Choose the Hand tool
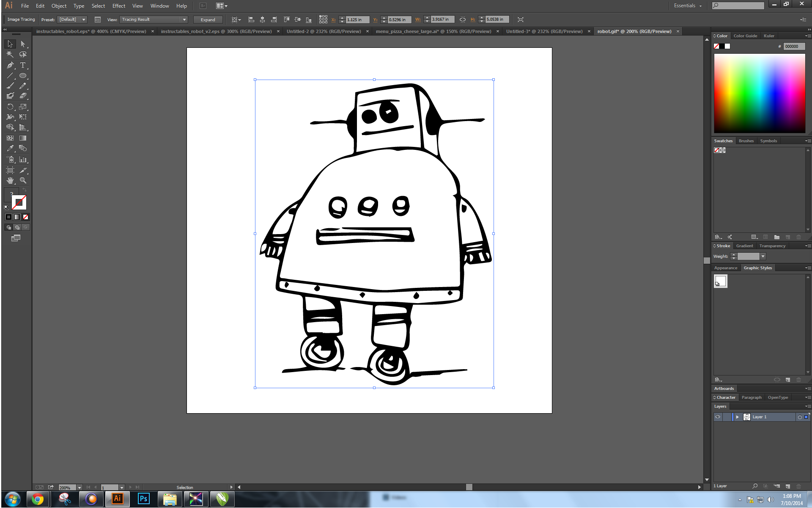Image resolution: width=812 pixels, height=508 pixels. tap(10, 180)
